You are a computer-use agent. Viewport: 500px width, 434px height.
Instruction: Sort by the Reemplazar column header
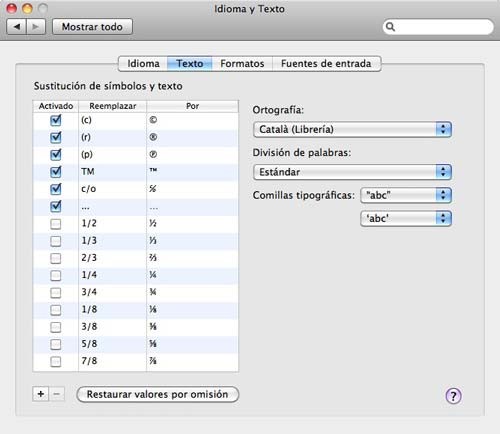[113, 106]
